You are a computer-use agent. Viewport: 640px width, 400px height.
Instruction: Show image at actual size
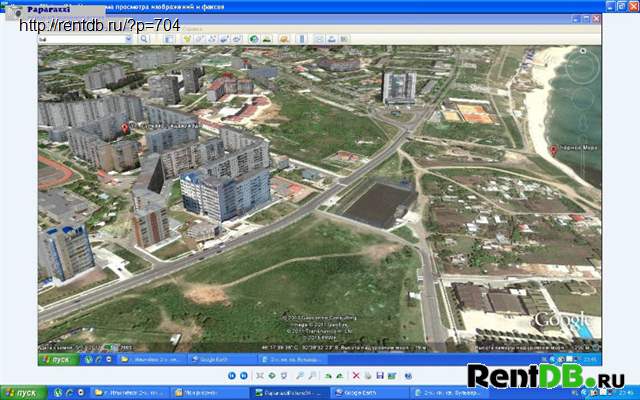(x=272, y=376)
